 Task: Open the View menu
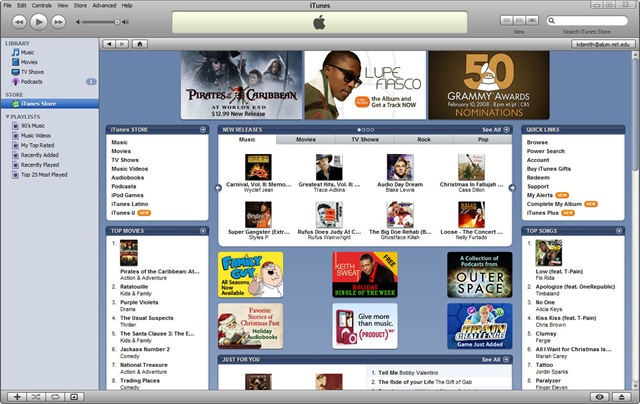click(x=62, y=5)
